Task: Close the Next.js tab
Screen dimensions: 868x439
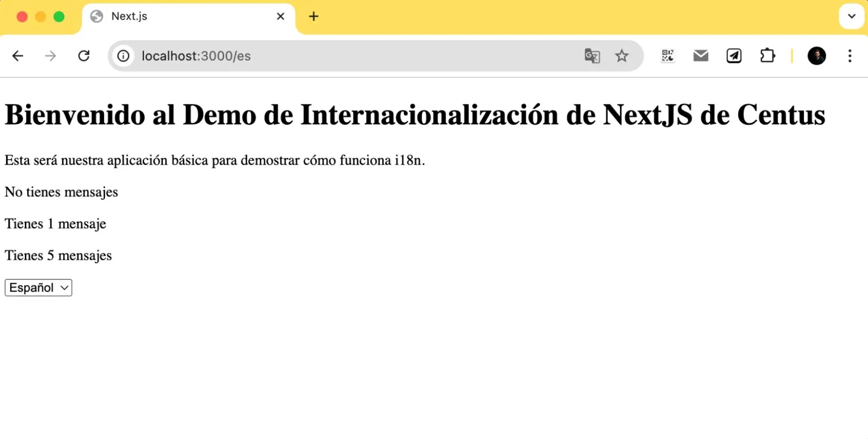Action: [280, 17]
